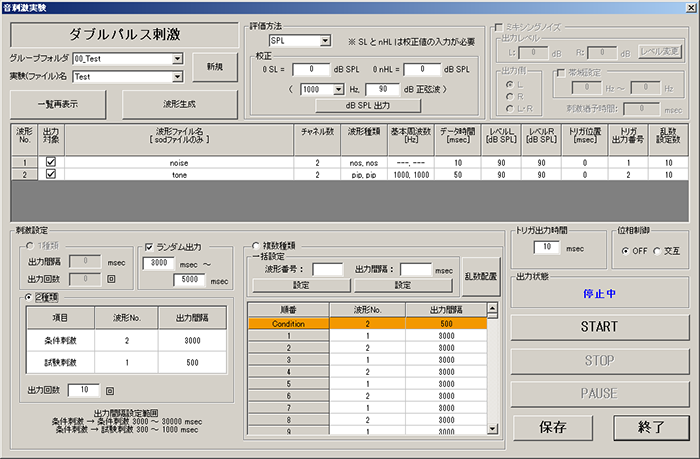
Task: Select the 2種類 radio button
Action: click(x=29, y=297)
